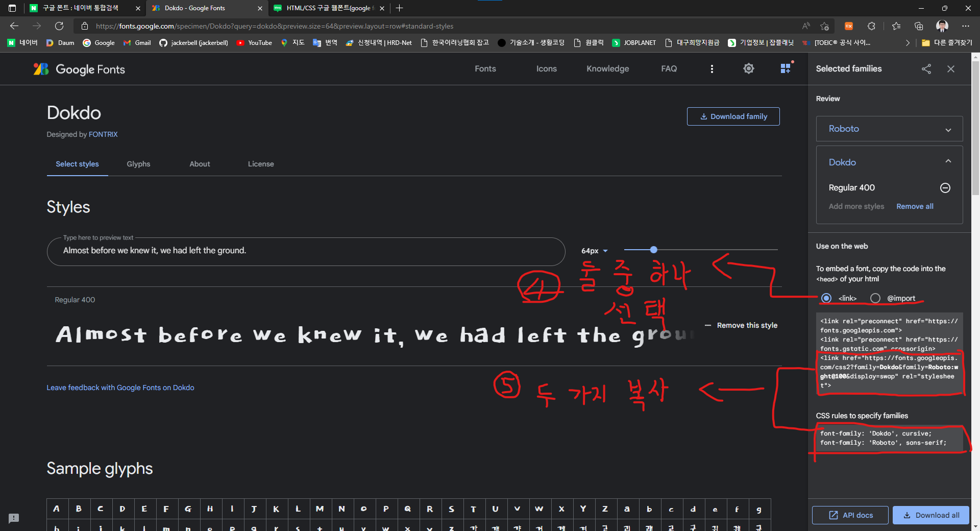
Task: Click the site lock icon in address bar
Action: tap(85, 26)
